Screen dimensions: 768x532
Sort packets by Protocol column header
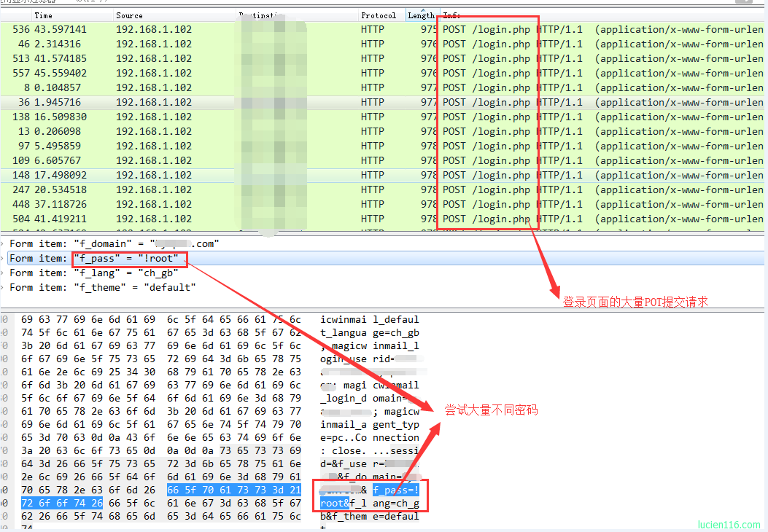click(x=378, y=15)
